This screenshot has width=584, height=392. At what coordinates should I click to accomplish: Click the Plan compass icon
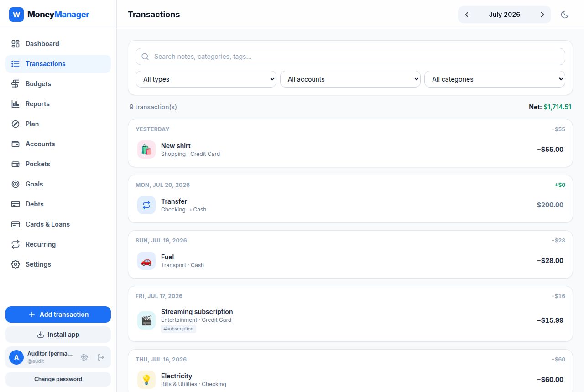(16, 124)
